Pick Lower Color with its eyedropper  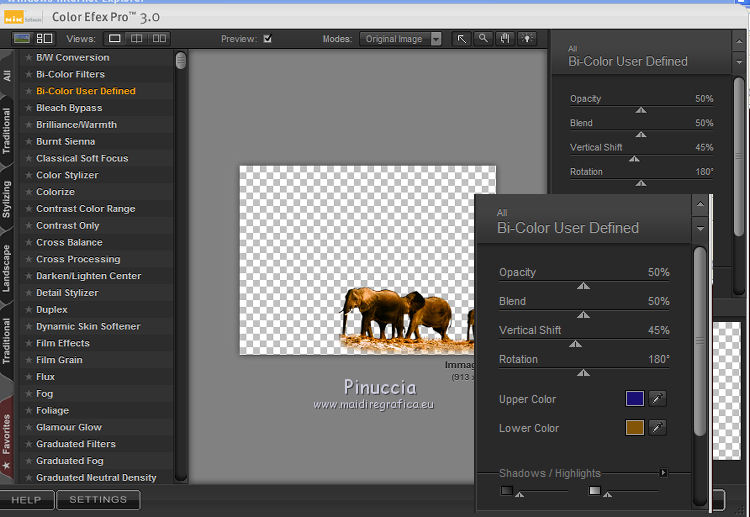(657, 428)
